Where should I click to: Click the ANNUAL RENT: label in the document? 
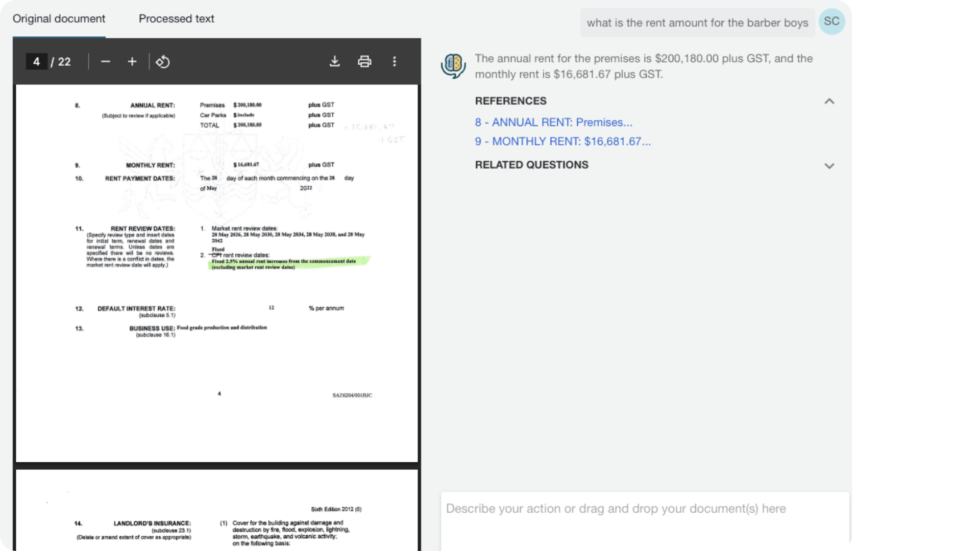pos(152,106)
